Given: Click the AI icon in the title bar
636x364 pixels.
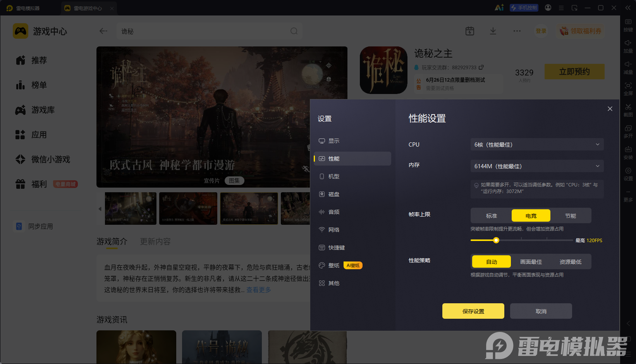Looking at the screenshot, I should click(499, 8).
